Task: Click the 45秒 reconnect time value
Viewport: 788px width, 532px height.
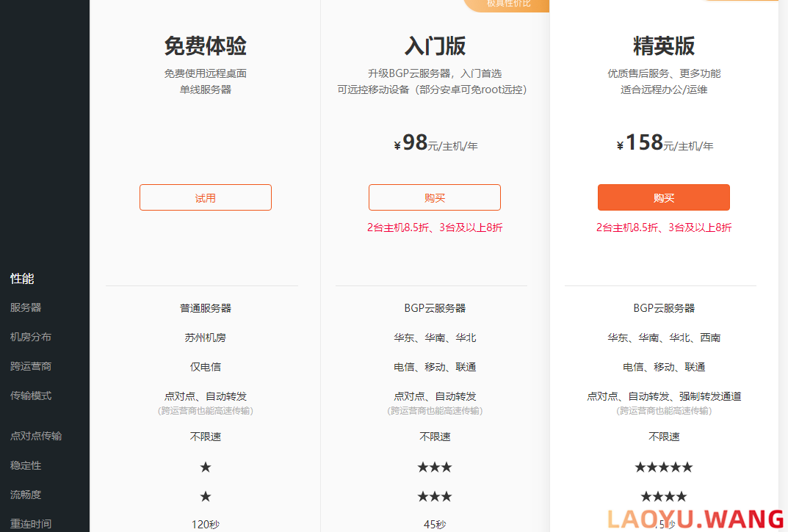Action: point(435,525)
